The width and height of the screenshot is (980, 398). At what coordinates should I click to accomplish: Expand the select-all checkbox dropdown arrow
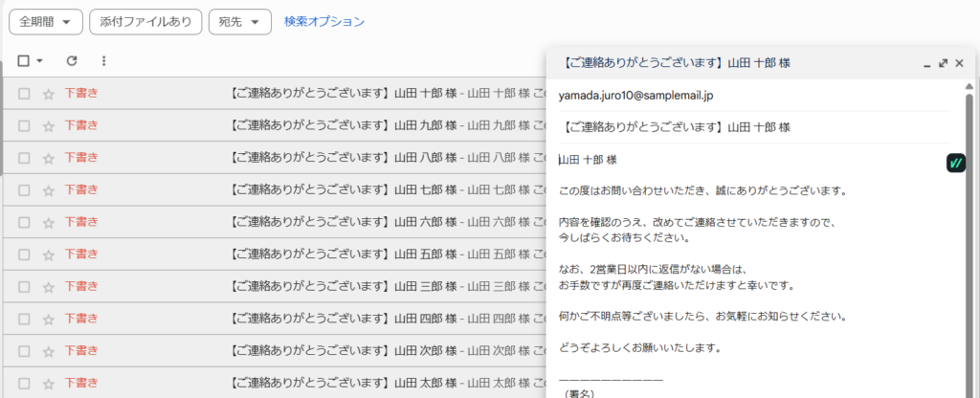click(x=40, y=61)
